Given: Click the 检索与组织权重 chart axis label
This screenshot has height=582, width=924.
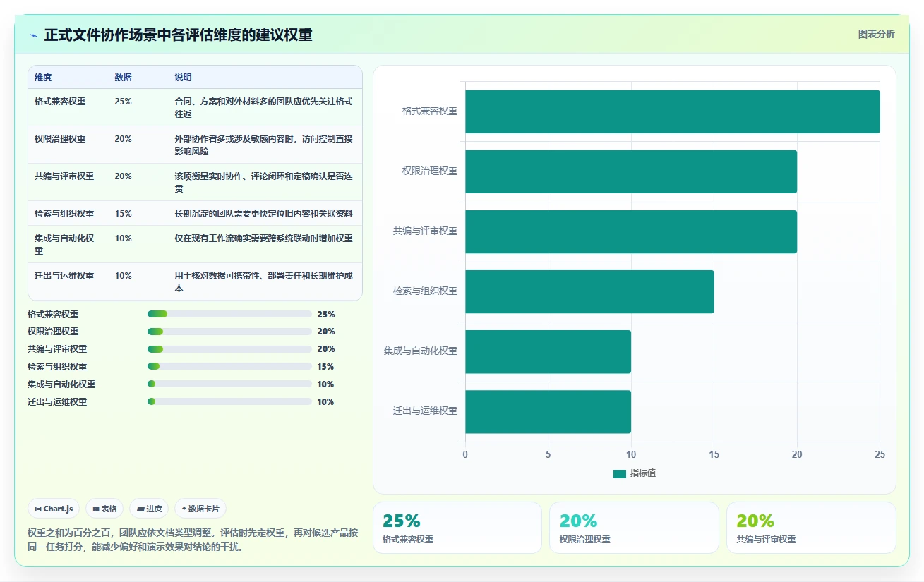Looking at the screenshot, I should (425, 291).
